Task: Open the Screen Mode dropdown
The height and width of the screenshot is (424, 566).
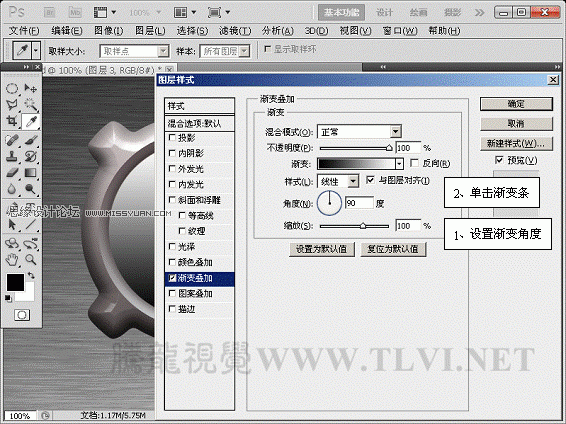Action: pyautogui.click(x=218, y=13)
